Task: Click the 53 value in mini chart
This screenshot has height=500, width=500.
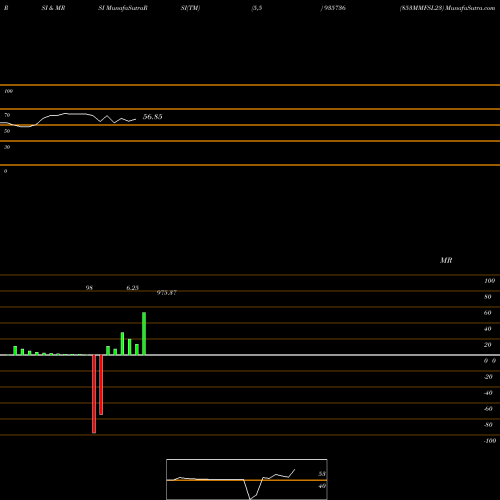Action: [322, 474]
